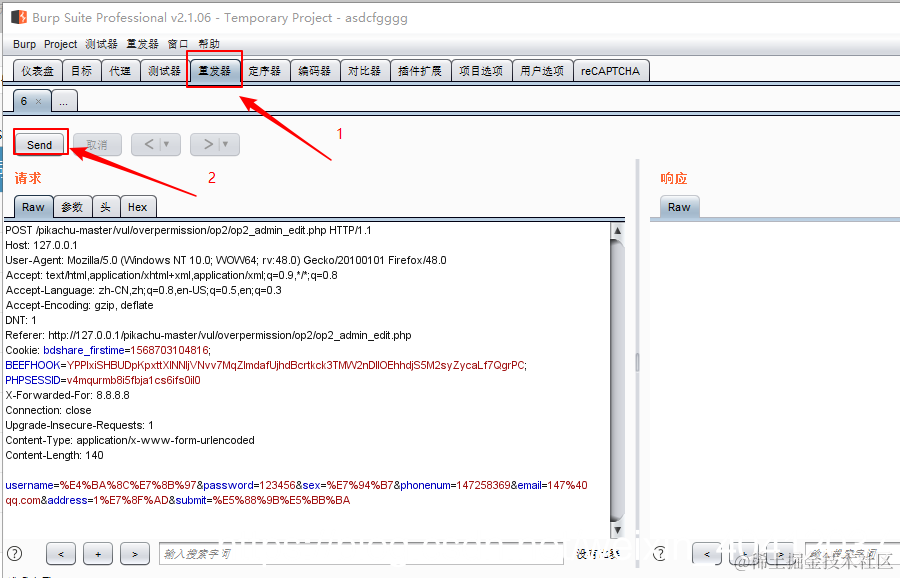Click next match button in request search
The image size is (900, 578).
point(135,554)
